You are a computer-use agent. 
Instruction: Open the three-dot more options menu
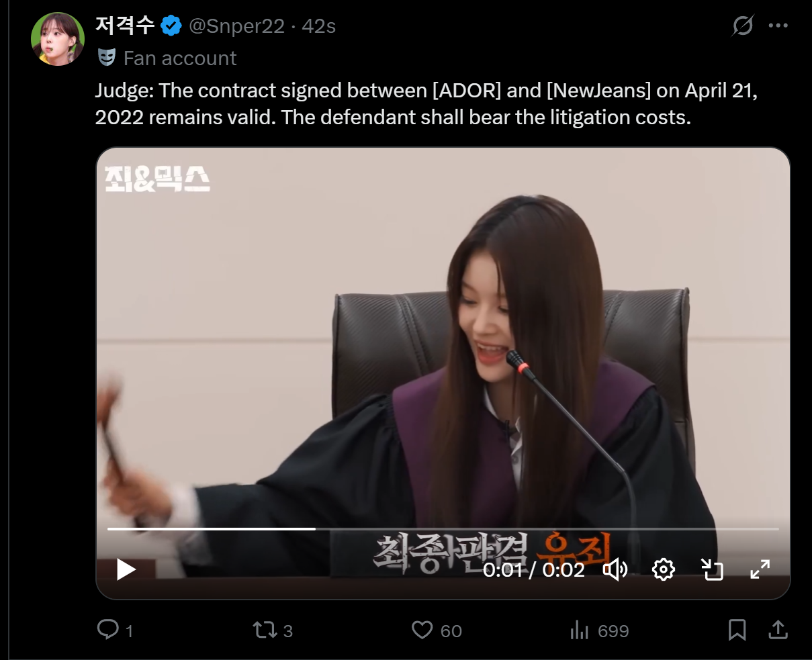[778, 26]
